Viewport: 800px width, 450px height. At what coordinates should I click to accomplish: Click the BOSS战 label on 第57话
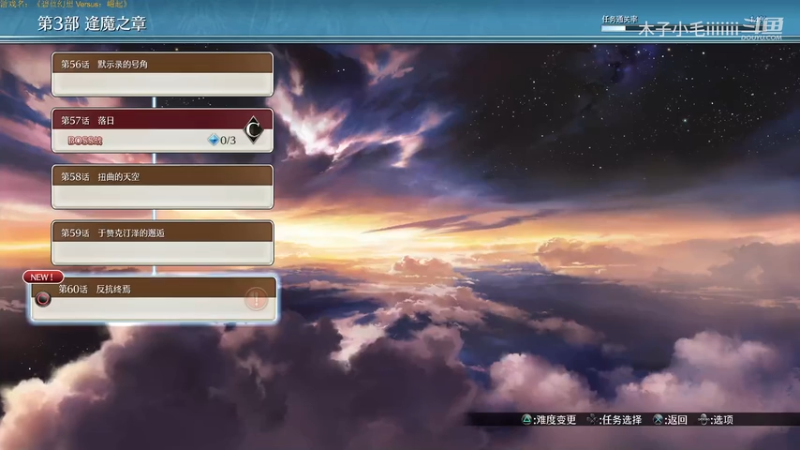pyautogui.click(x=85, y=140)
